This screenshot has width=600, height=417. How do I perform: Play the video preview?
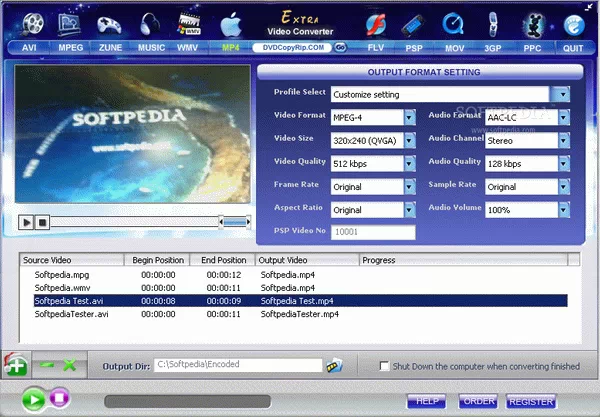pyautogui.click(x=26, y=221)
